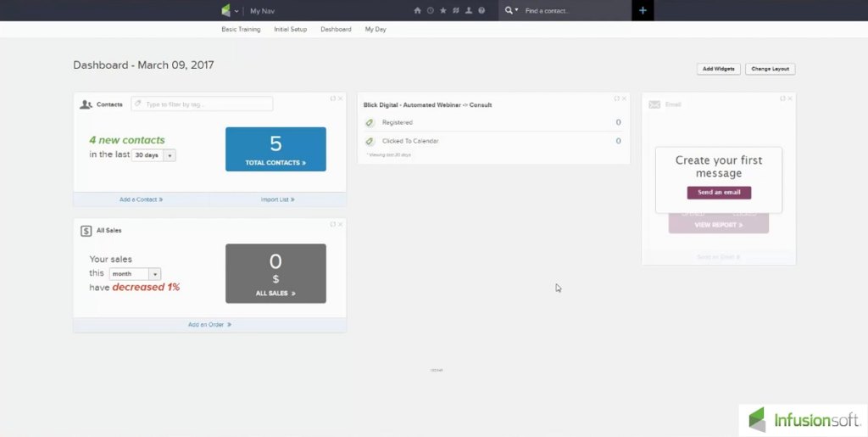Close the Blick Digital webinar widget

(x=625, y=98)
